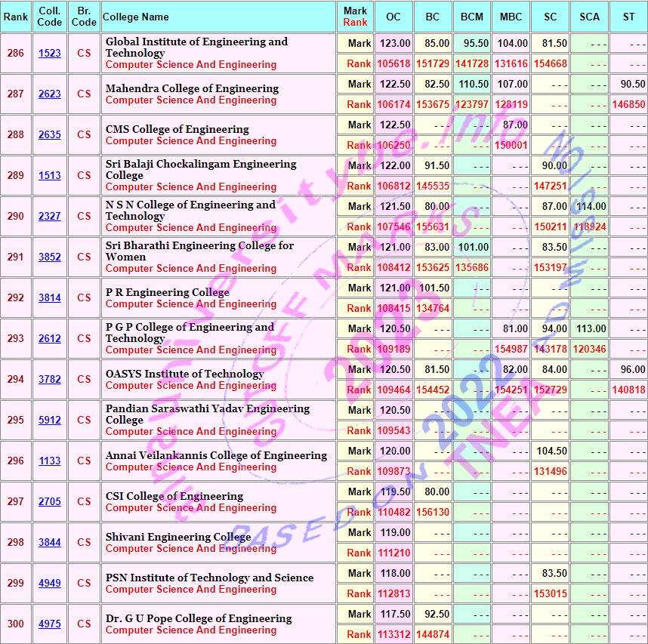
Task: Open college code 1513 link
Action: [50, 176]
